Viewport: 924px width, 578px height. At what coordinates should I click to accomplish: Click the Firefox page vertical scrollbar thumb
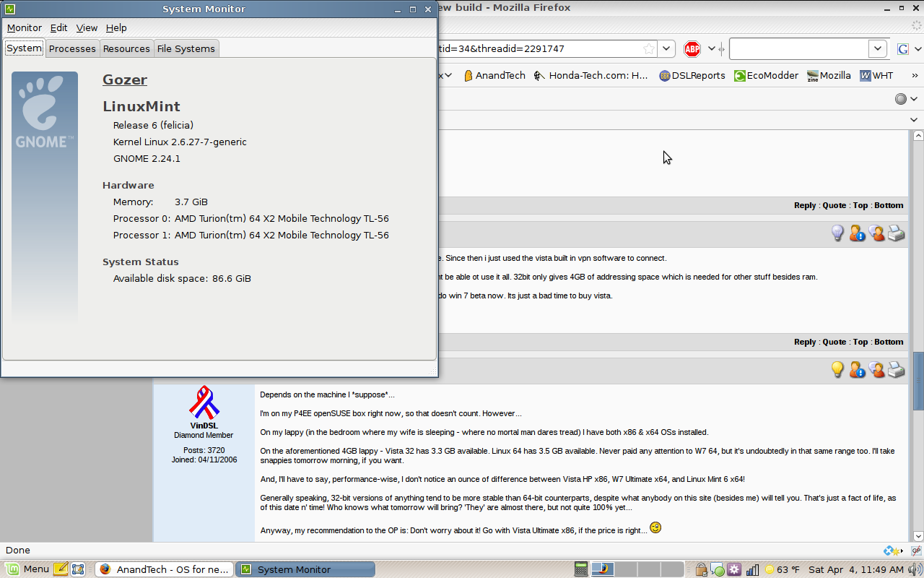tap(918, 379)
